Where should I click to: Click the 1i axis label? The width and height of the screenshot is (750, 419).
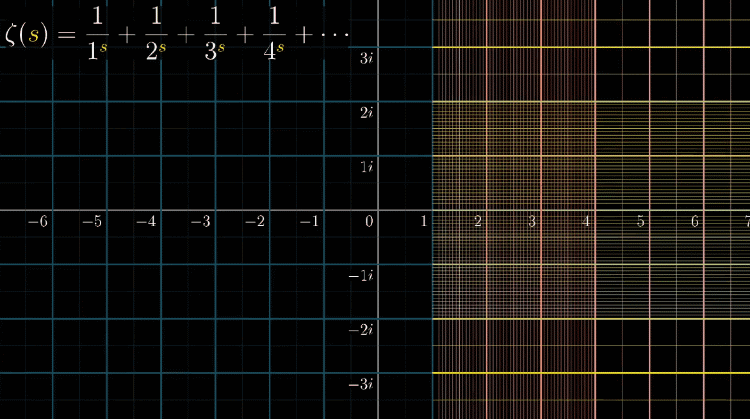[367, 167]
